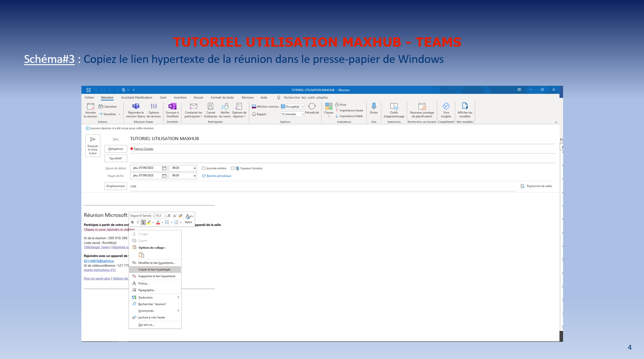Click the Périodicité icon
Screen dimensions: 644x359
coord(312,106)
